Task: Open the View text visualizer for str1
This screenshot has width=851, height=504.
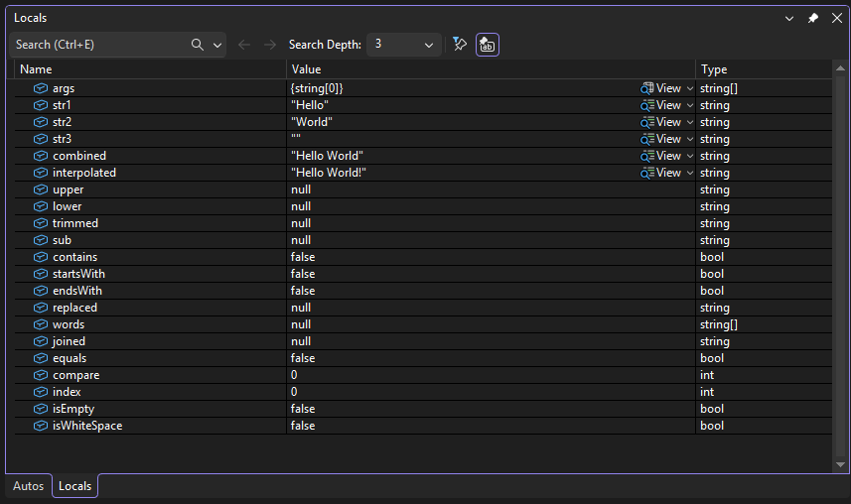Action: point(661,105)
